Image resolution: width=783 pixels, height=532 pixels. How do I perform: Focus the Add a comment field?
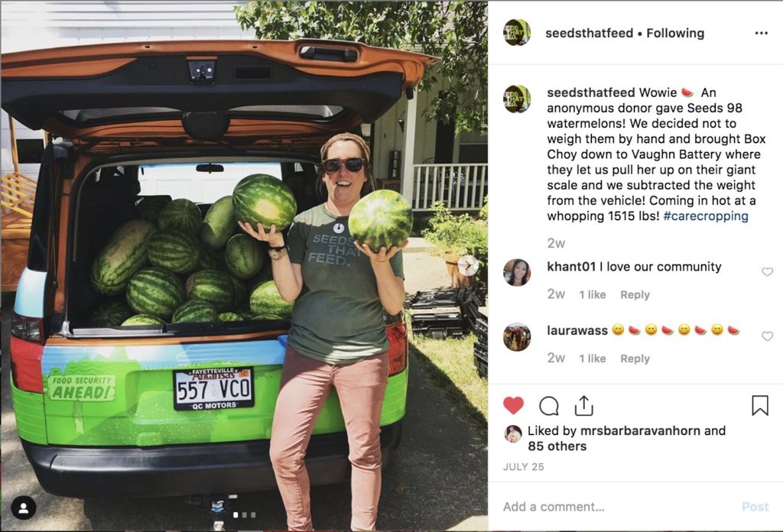(619, 507)
